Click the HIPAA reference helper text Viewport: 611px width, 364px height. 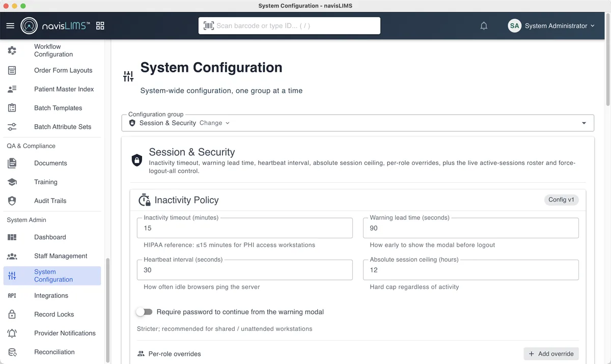coord(230,245)
